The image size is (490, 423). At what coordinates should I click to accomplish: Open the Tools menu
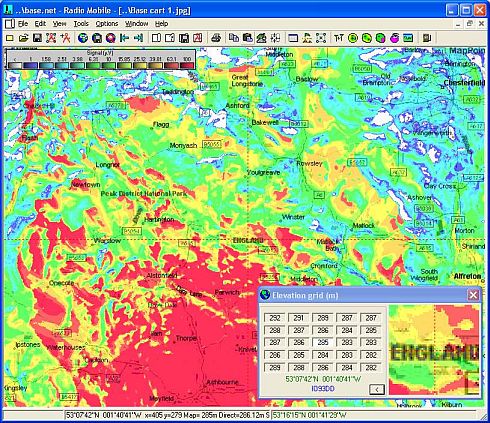(x=81, y=24)
